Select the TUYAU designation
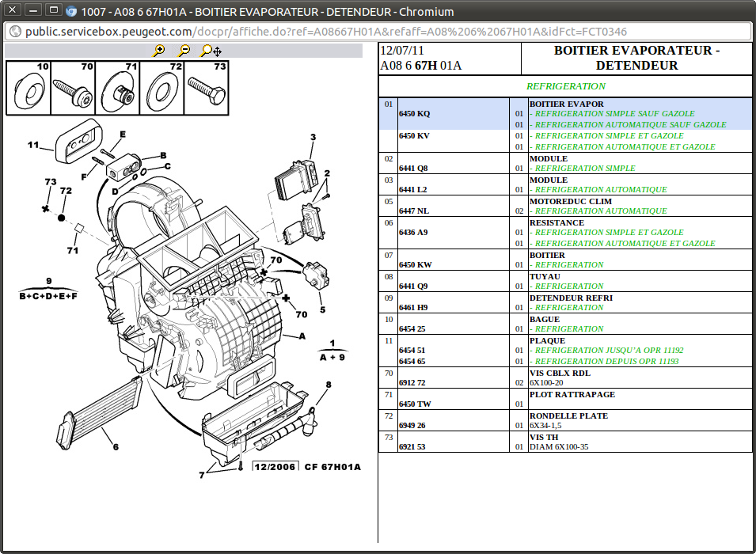756x554 pixels. [x=545, y=277]
